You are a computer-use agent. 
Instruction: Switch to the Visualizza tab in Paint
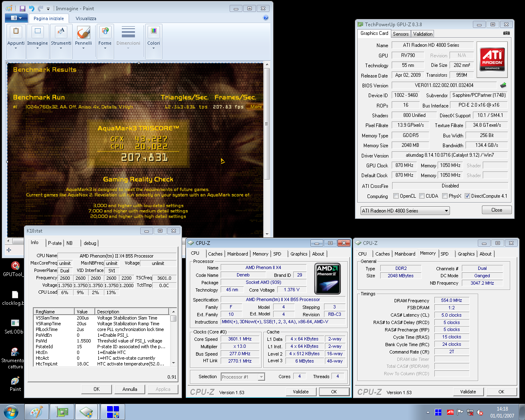[x=86, y=18]
